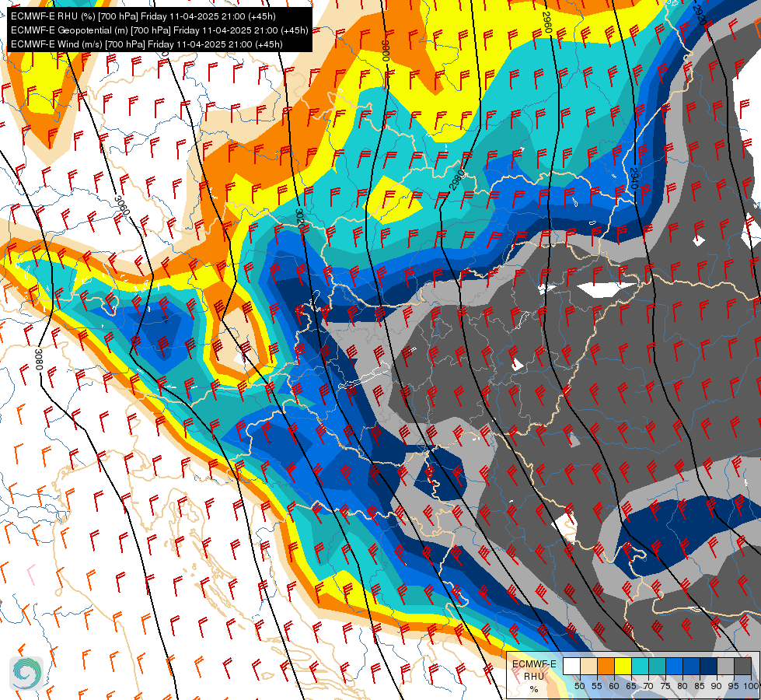Click the legend value 50
Screen dimensions: 761x700
[x=579, y=686]
